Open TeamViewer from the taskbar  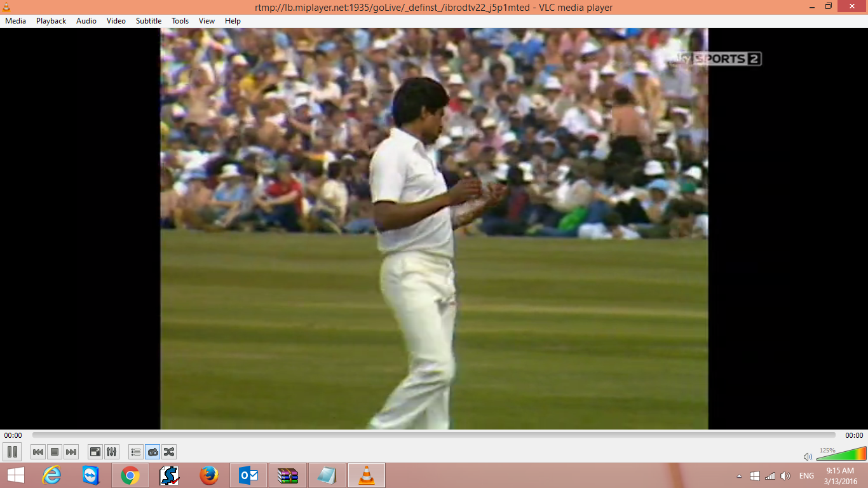tap(91, 475)
